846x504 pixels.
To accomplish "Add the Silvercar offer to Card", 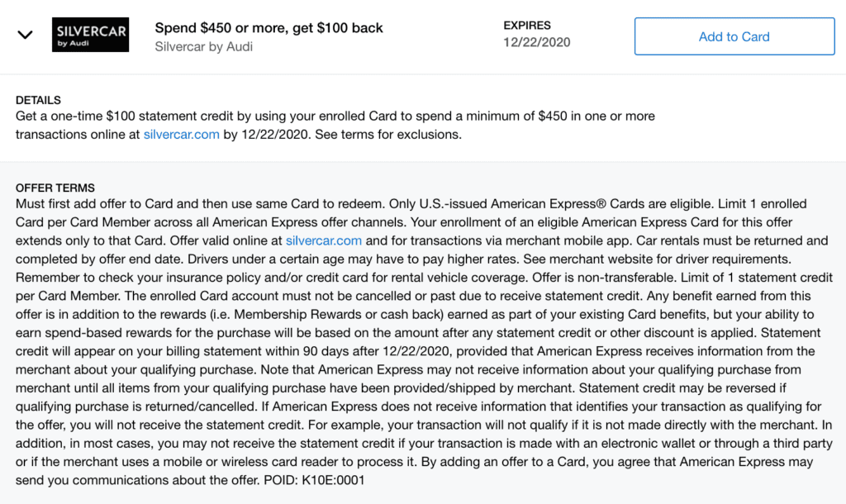I will 734,36.
